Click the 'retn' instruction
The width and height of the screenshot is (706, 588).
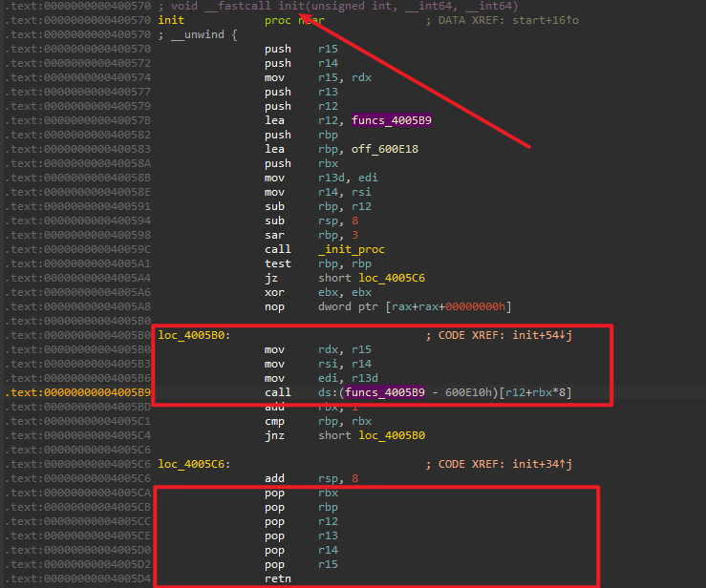[278, 578]
